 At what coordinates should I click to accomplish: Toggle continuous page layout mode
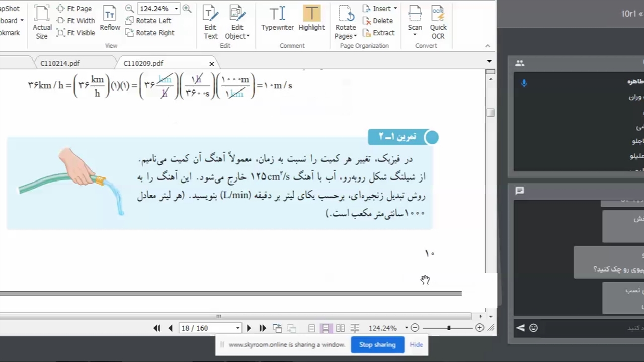tap(326, 328)
